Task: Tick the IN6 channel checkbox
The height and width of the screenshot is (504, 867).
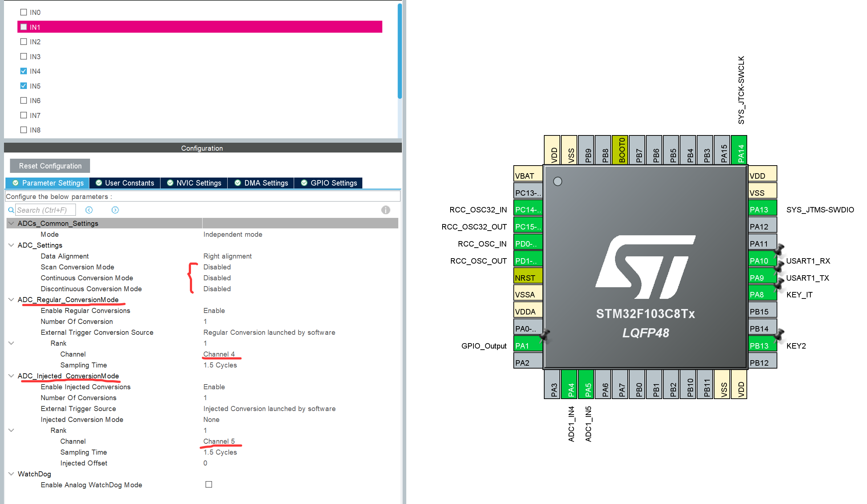Action: click(24, 100)
